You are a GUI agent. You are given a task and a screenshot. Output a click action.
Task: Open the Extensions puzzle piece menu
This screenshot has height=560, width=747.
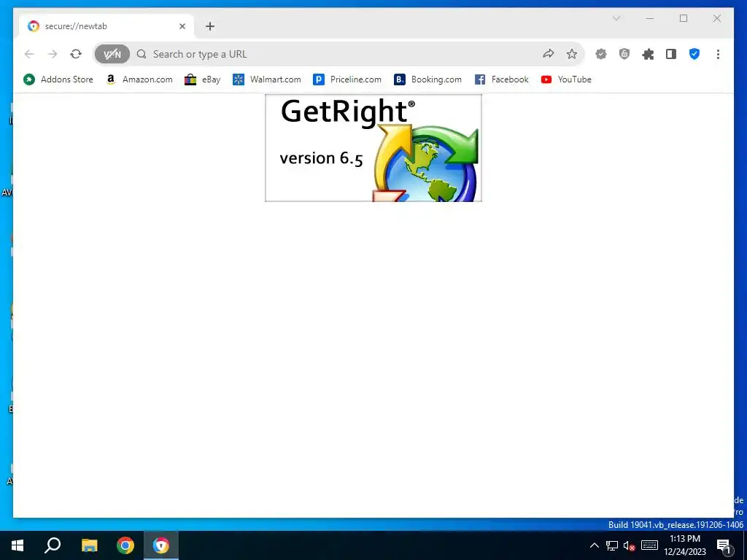coord(648,54)
